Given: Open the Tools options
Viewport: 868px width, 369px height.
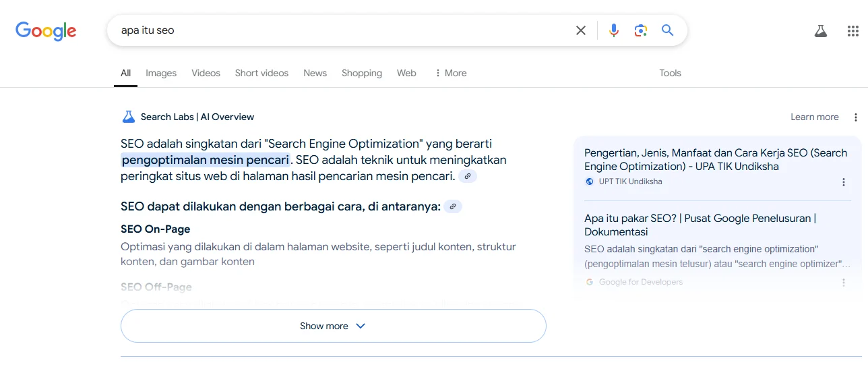Looking at the screenshot, I should [670, 73].
